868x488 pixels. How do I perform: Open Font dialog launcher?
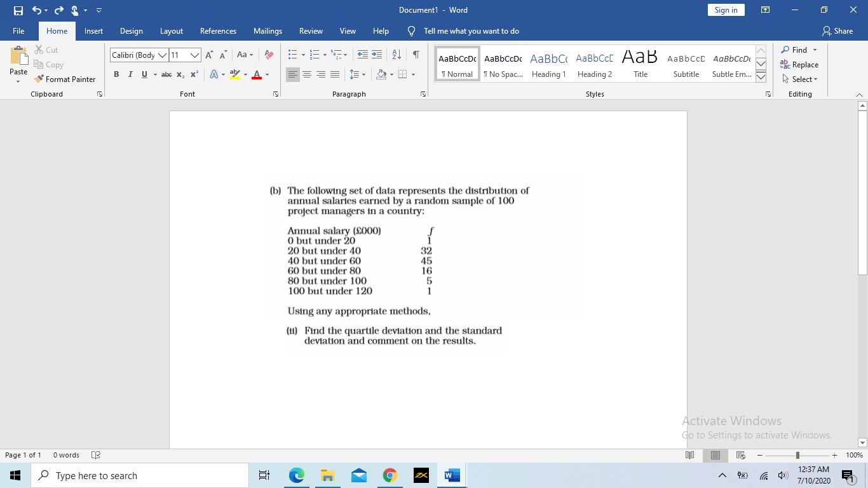(x=276, y=94)
